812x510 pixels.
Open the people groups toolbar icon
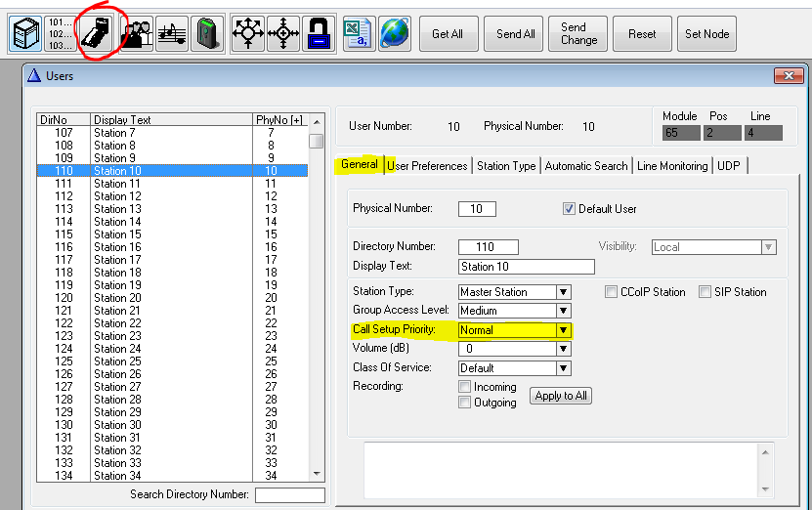136,33
